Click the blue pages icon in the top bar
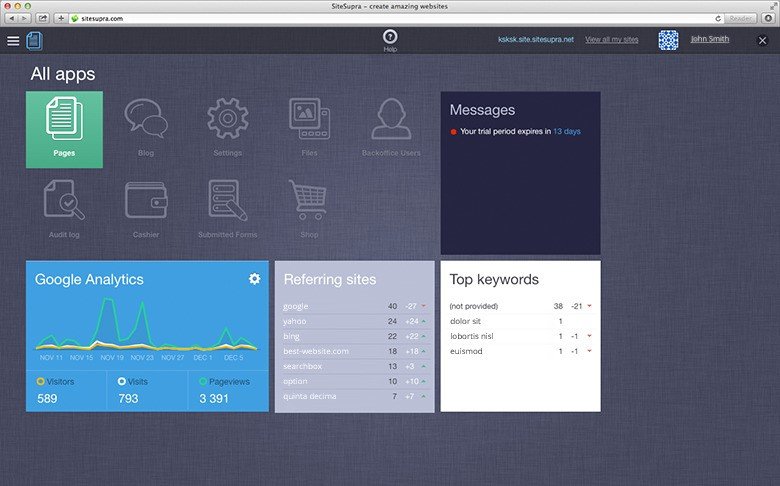780x486 pixels. tap(34, 41)
